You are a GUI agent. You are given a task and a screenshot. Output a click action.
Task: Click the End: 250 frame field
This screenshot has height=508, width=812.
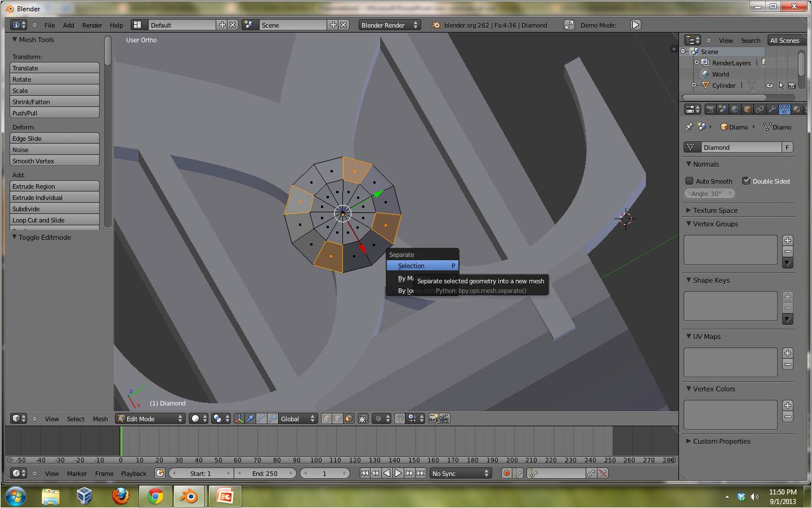(265, 473)
